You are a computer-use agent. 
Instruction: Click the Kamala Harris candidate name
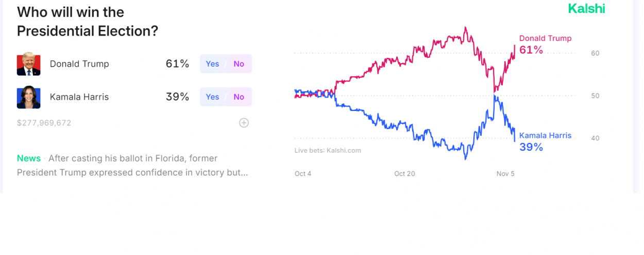pyautogui.click(x=79, y=97)
